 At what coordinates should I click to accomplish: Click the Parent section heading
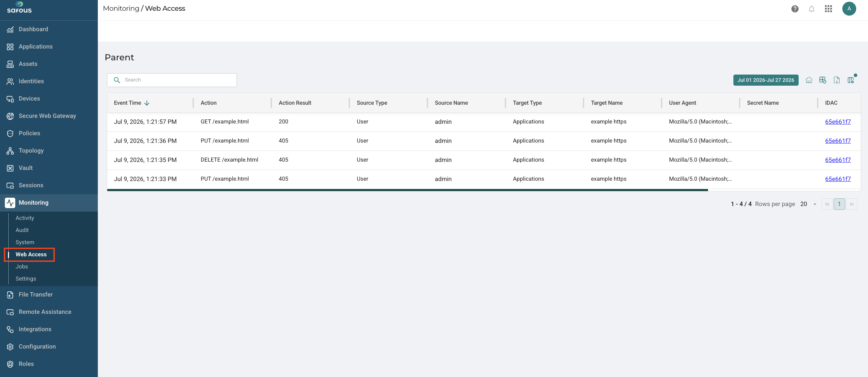tap(119, 58)
